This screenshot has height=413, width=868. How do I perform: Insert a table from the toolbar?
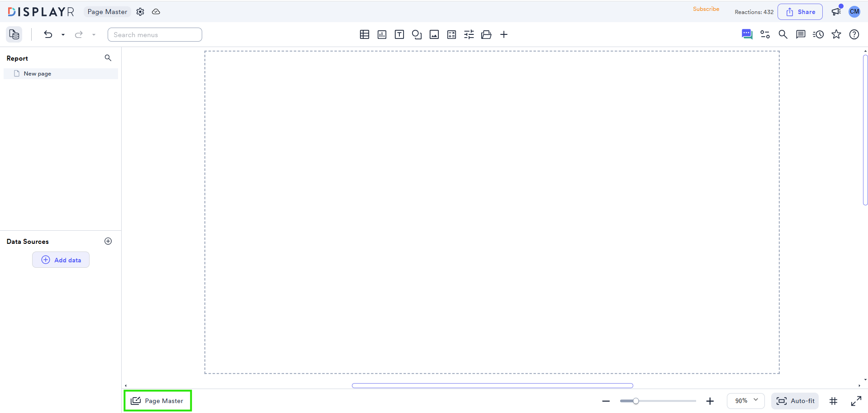365,34
